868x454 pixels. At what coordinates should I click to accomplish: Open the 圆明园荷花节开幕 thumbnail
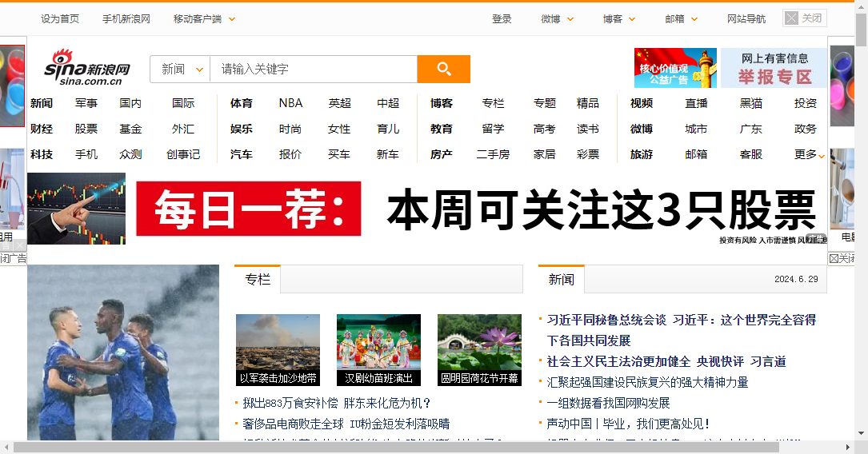(479, 349)
